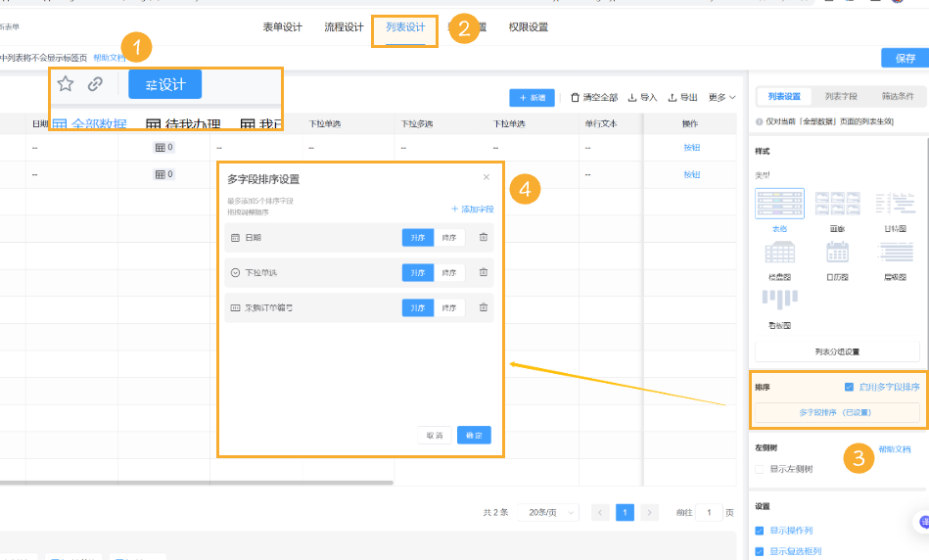Go to the next page arrow
The height and width of the screenshot is (560, 929).
pos(649,512)
